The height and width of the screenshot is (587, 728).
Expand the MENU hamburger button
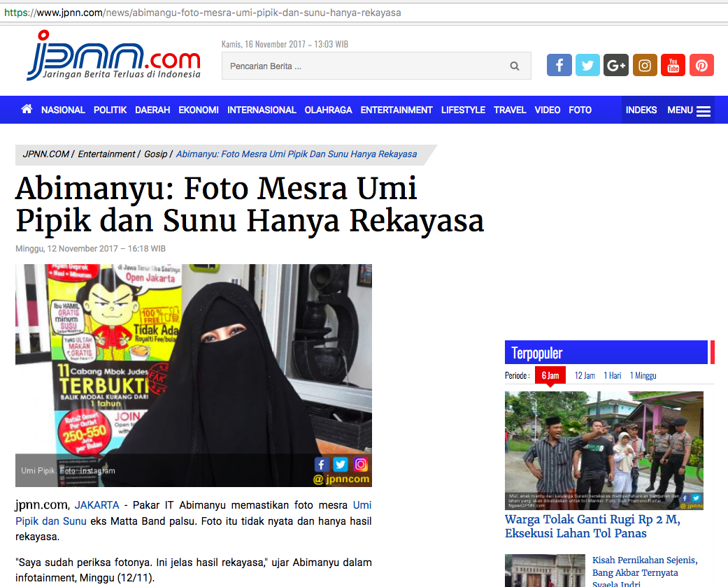pos(688,110)
